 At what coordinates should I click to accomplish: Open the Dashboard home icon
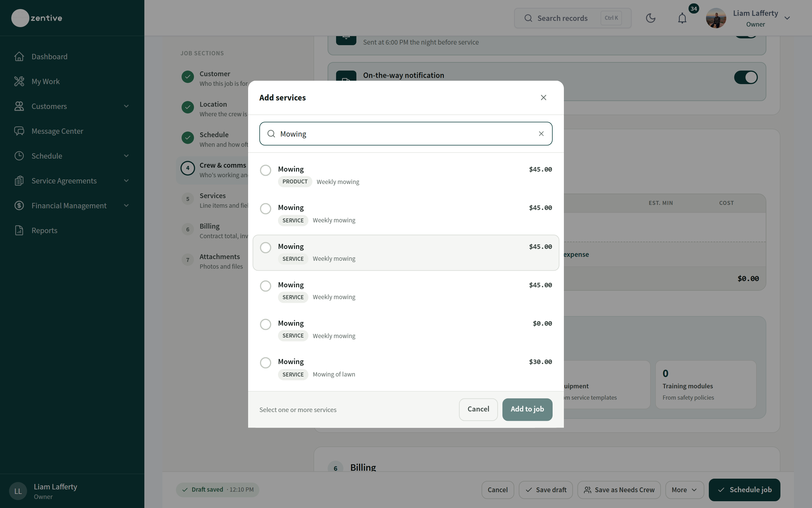(x=19, y=56)
